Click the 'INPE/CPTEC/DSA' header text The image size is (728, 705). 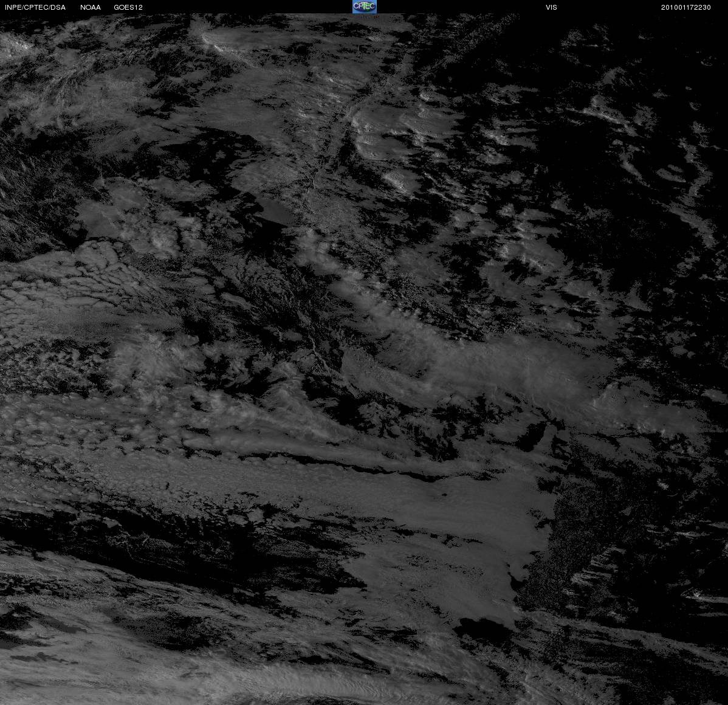point(35,7)
